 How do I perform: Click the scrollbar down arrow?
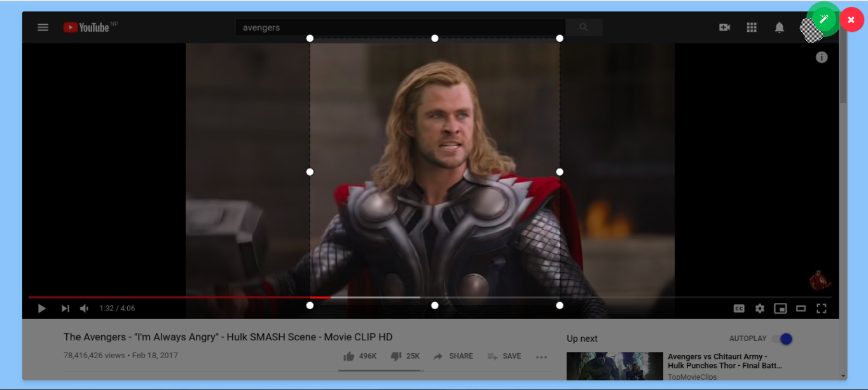[x=843, y=376]
